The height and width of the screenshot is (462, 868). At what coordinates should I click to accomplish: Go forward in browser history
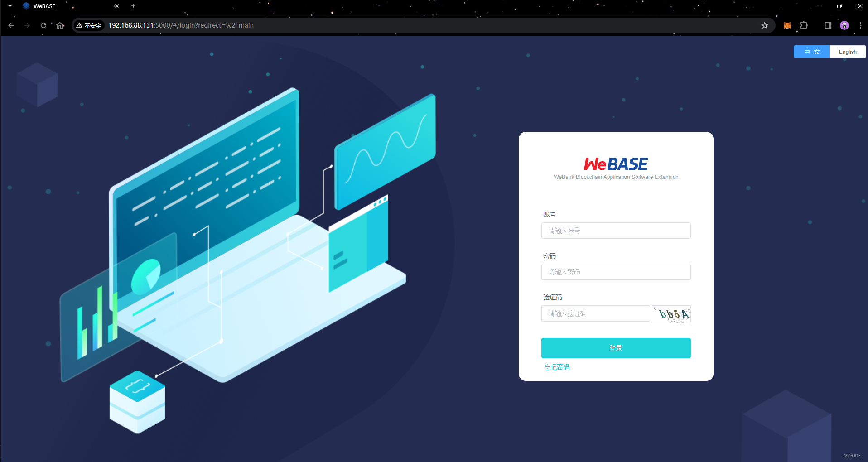click(x=27, y=25)
